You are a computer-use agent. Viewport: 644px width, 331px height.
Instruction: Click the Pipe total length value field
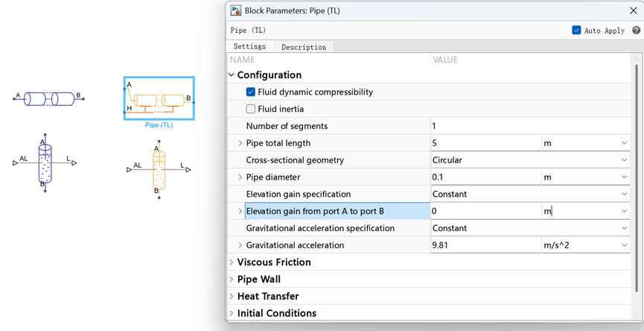(x=486, y=143)
